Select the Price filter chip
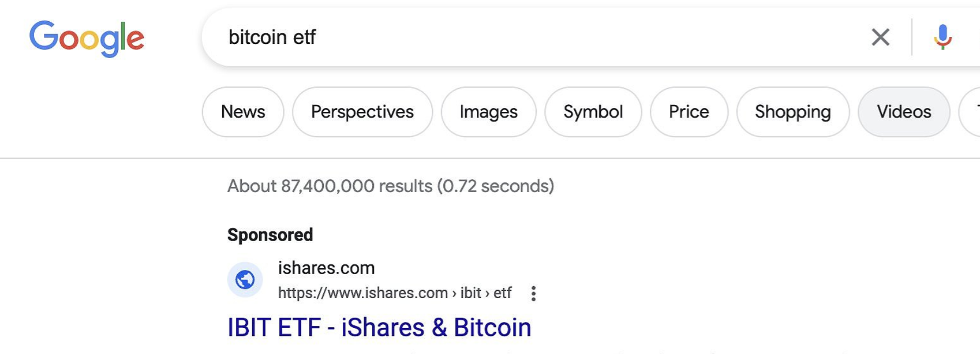 point(689,112)
